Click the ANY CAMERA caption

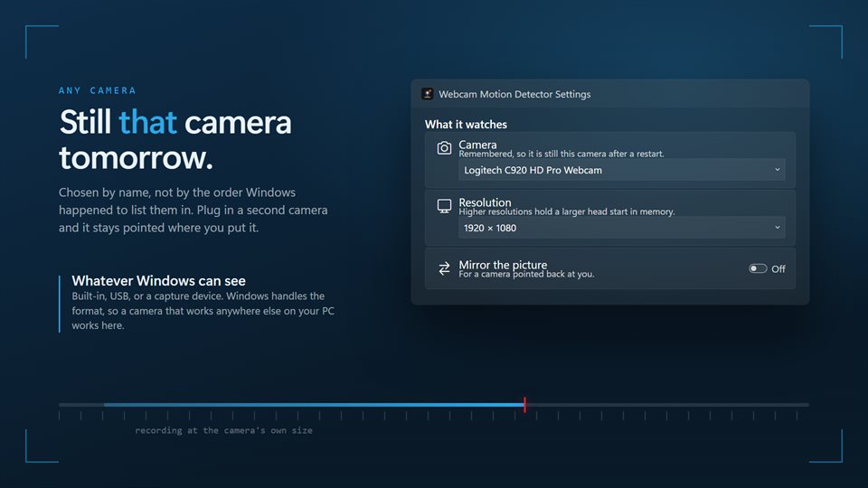98,90
